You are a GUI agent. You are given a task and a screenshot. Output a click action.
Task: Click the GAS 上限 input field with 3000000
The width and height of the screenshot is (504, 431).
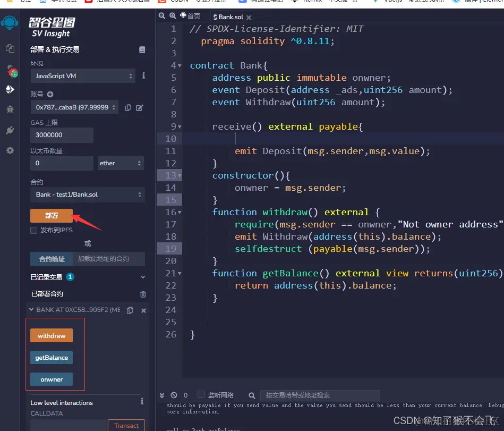62,135
